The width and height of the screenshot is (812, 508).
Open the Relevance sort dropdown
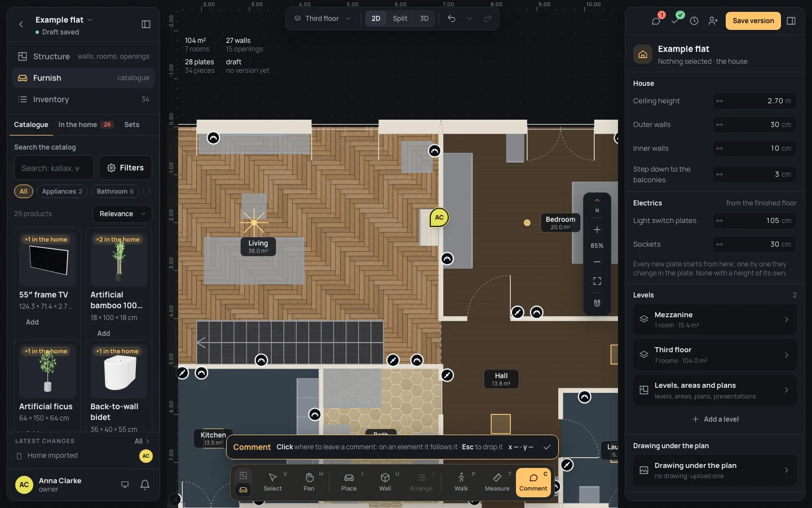[122, 214]
